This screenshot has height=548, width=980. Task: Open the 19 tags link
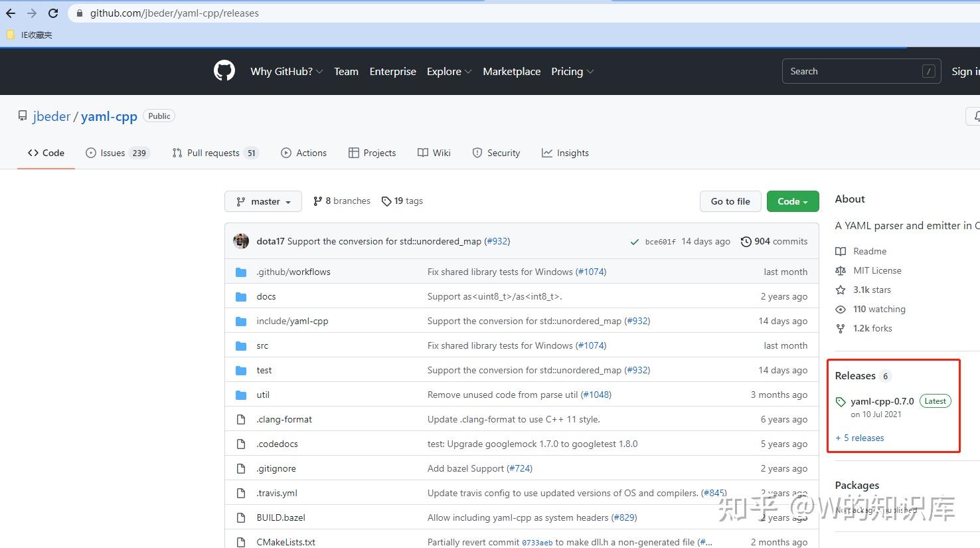(402, 201)
